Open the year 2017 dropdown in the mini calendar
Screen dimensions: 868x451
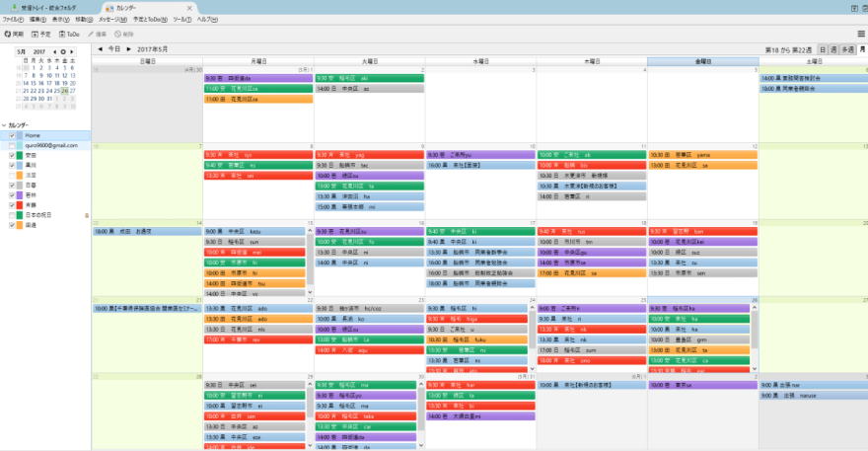pos(39,51)
